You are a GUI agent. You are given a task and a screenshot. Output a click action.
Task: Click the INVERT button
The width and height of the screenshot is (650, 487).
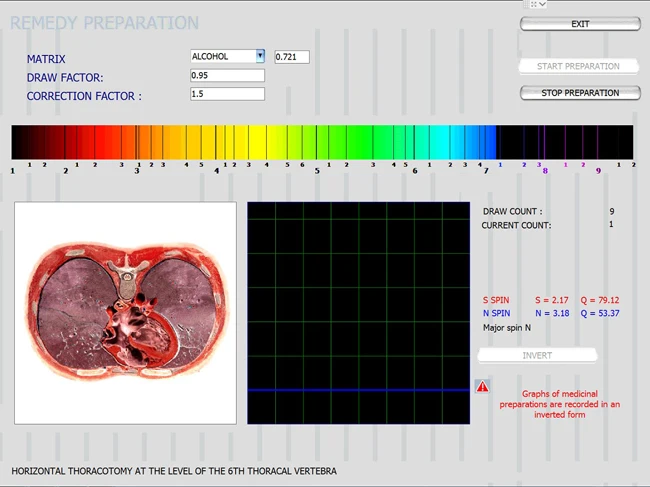pos(537,355)
